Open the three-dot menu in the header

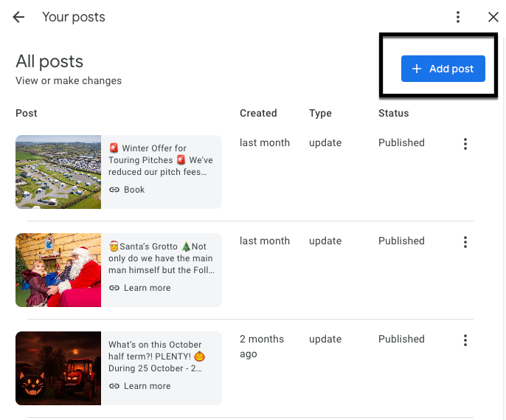point(458,17)
